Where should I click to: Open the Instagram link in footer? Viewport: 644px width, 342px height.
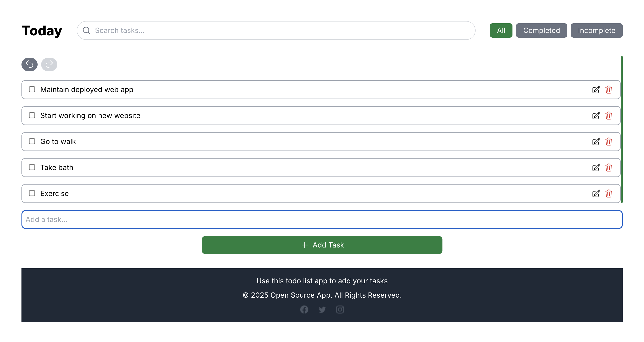(x=340, y=310)
